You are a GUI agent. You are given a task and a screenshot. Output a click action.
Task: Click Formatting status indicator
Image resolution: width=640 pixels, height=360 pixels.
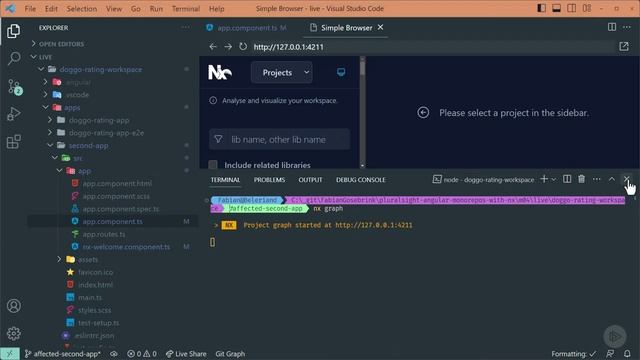click(x=573, y=353)
